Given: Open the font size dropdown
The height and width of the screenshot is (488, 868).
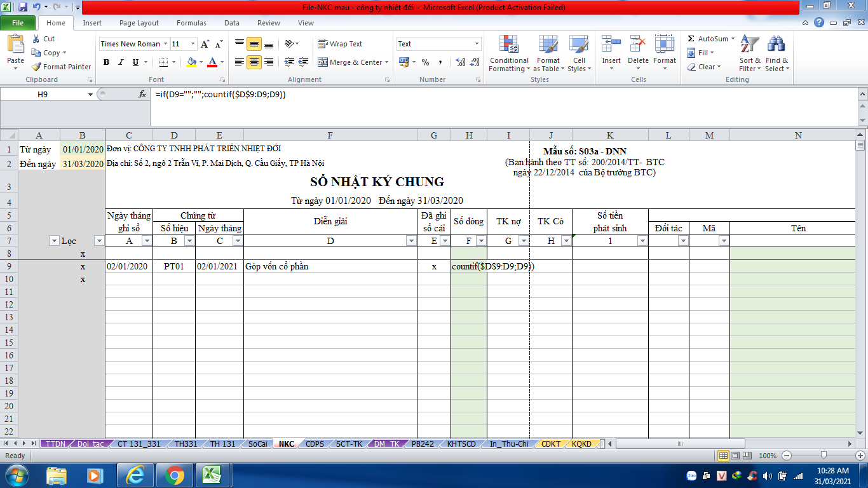Looking at the screenshot, I should [x=193, y=44].
